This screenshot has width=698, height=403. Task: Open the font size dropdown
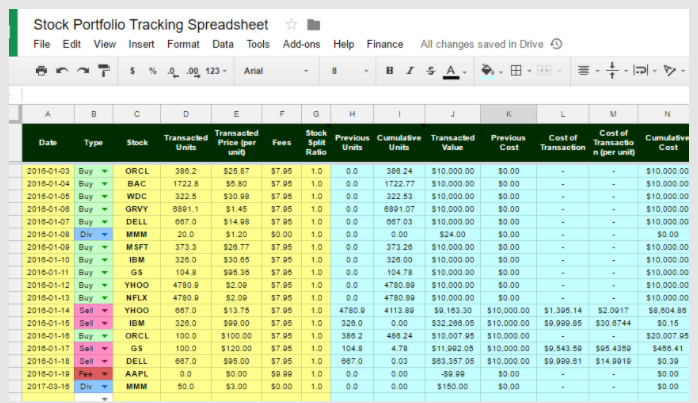tap(347, 71)
